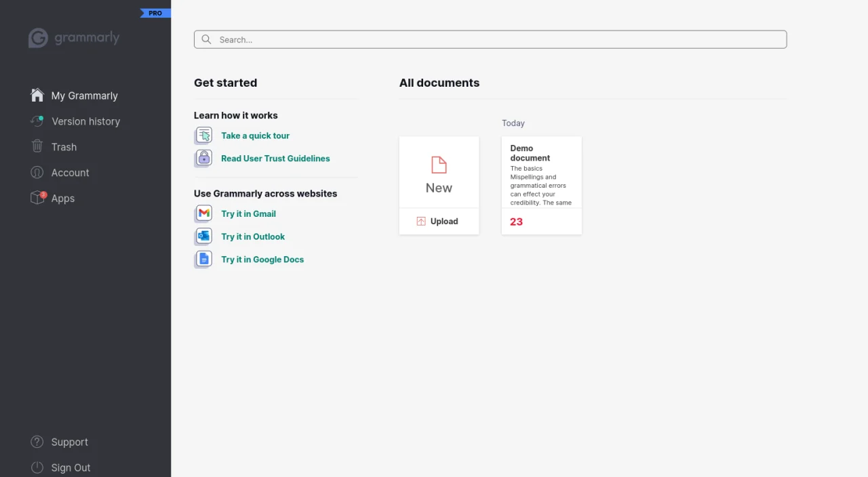The image size is (868, 477).
Task: Click the Google Docs icon
Action: pyautogui.click(x=203, y=260)
